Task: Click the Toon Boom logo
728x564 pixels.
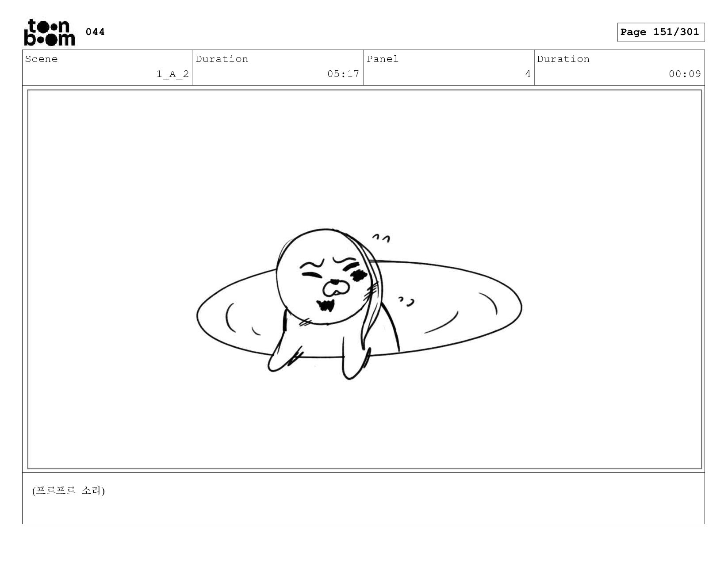Action: [x=49, y=32]
